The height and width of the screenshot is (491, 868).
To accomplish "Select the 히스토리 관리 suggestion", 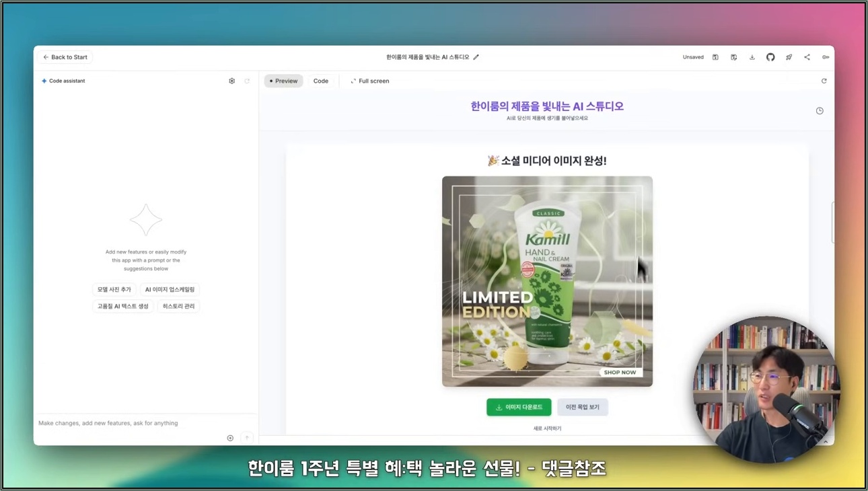I will click(178, 306).
